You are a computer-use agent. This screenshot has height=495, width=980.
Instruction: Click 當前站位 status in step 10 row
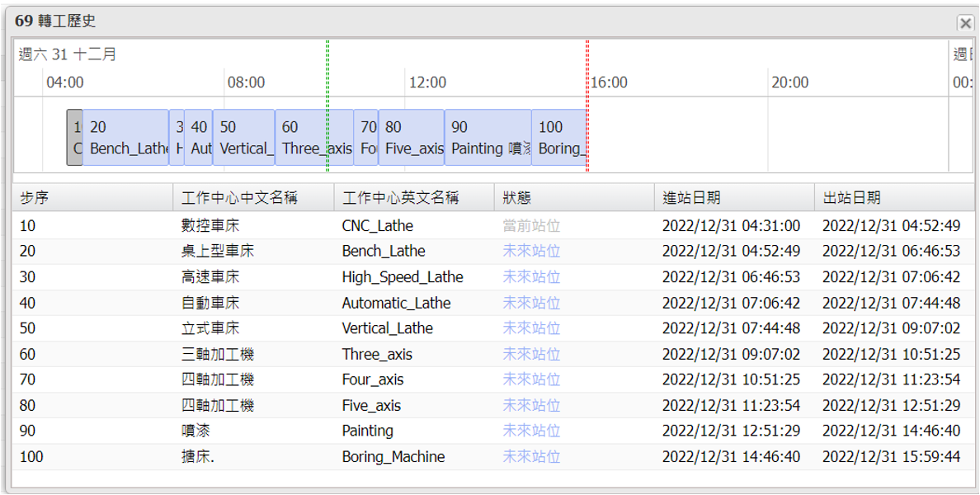pos(531,226)
